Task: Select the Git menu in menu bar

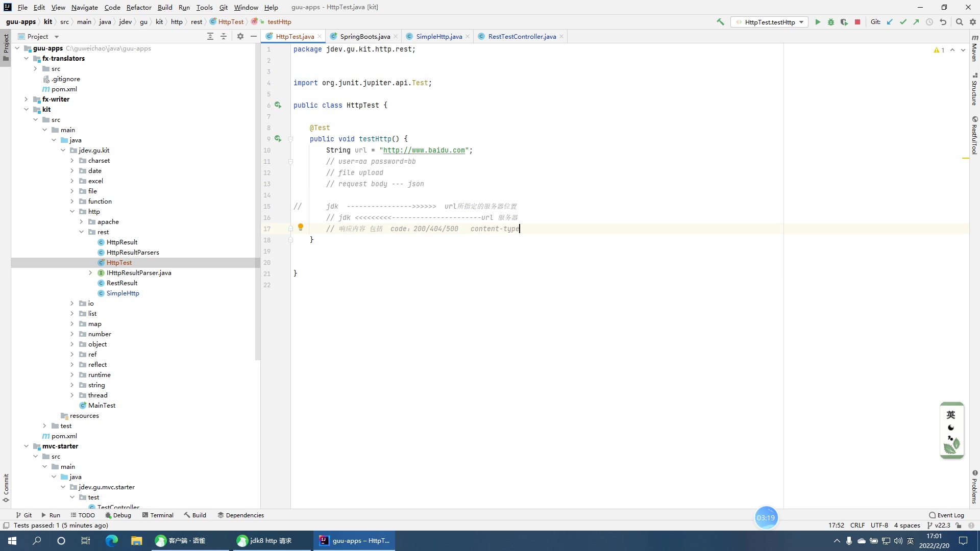Action: point(225,7)
